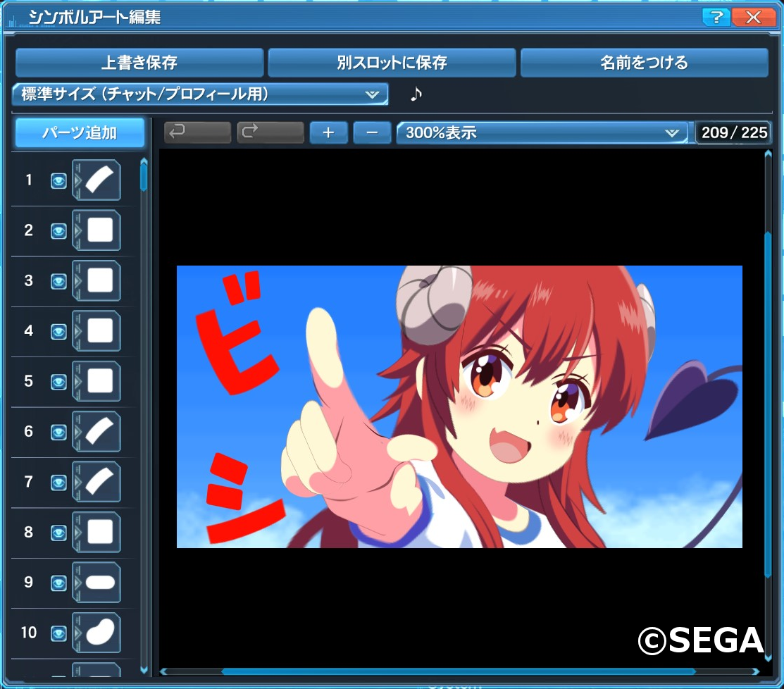Hide layer 7 with its eye icon
The width and height of the screenshot is (784, 689).
58,483
